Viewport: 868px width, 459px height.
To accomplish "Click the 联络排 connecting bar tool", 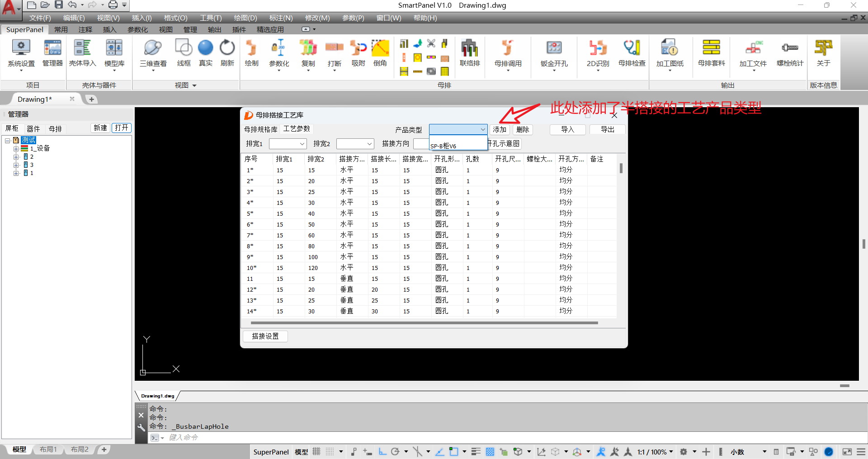I will click(x=470, y=54).
